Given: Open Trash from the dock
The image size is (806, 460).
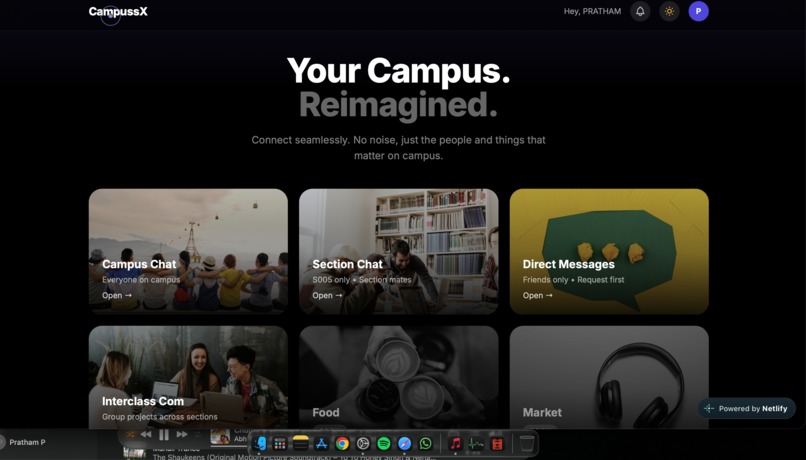Looking at the screenshot, I should tap(526, 444).
